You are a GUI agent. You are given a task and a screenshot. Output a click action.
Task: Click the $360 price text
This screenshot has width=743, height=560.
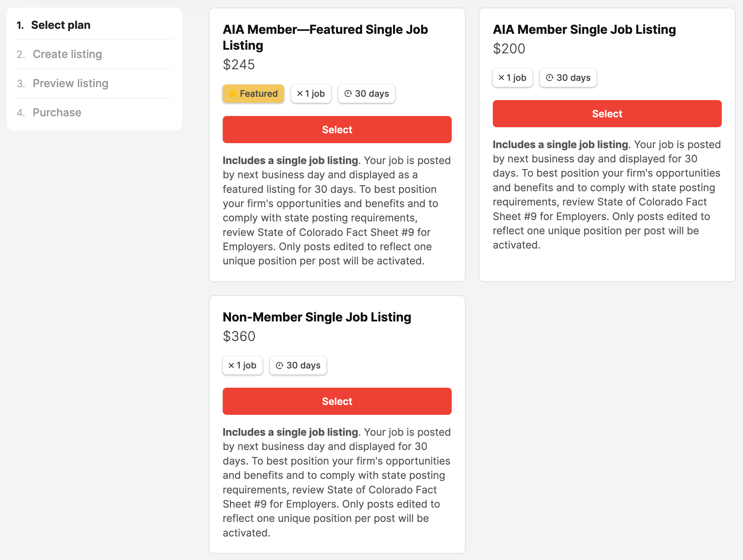(x=239, y=336)
